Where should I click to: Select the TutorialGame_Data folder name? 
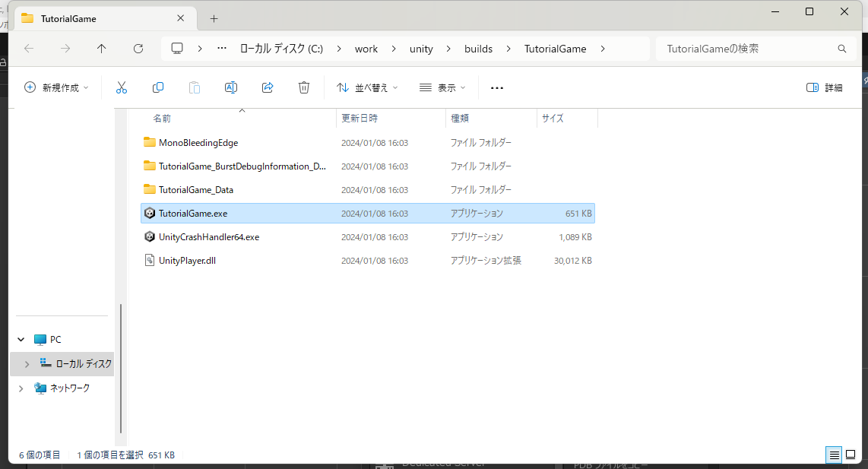(x=196, y=190)
